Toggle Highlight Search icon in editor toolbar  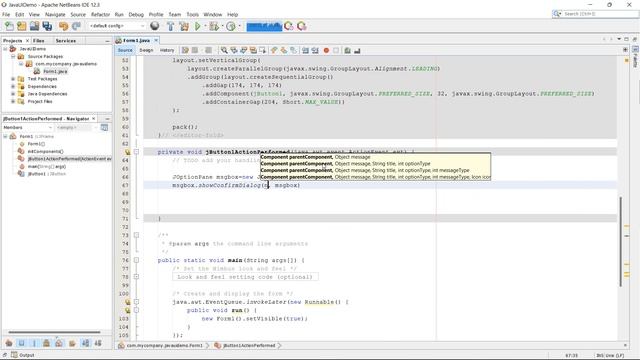coord(253,50)
